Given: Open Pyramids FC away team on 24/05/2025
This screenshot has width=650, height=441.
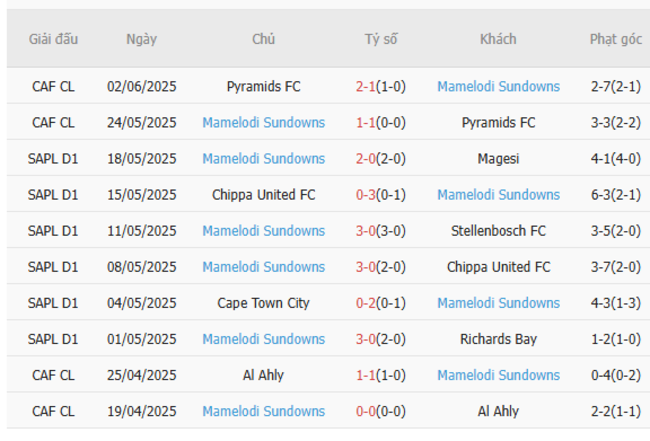Looking at the screenshot, I should click(x=498, y=123).
